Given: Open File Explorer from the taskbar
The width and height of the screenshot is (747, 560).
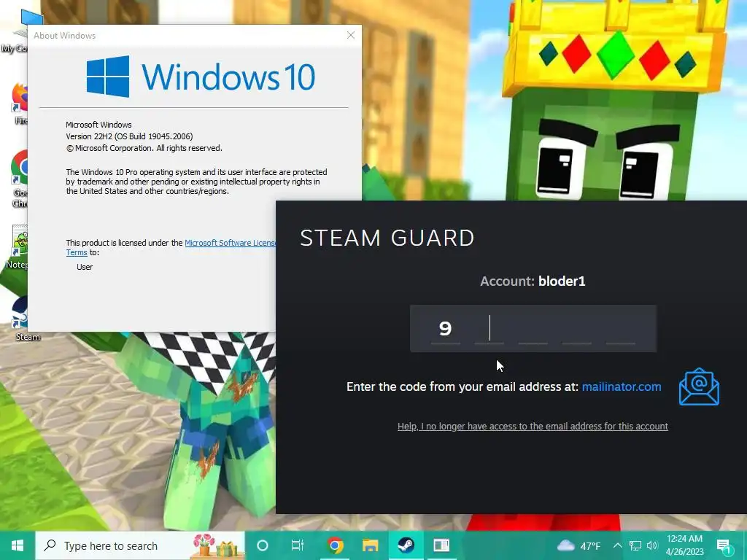Looking at the screenshot, I should point(370,545).
